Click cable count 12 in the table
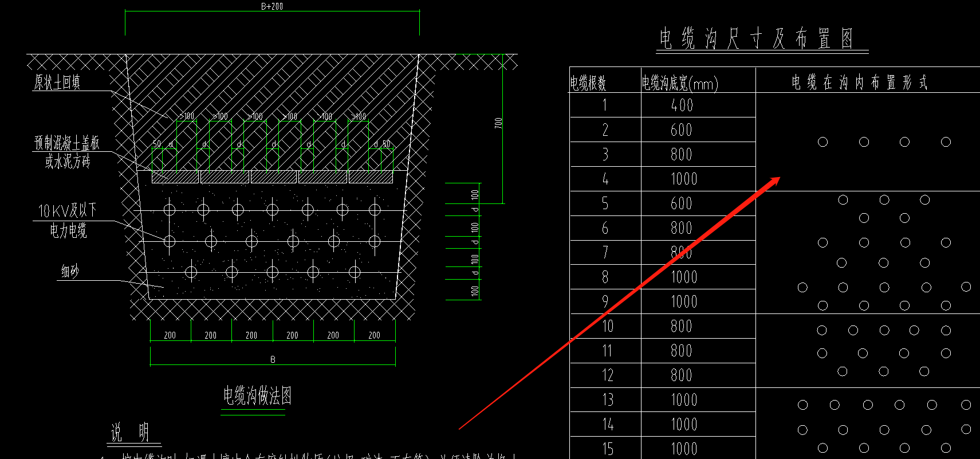The width and height of the screenshot is (980, 459). pos(608,375)
